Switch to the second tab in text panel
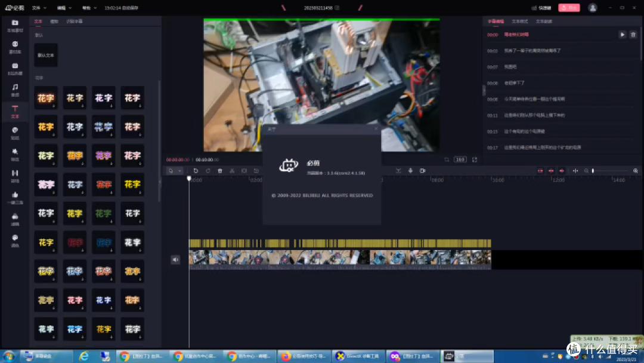Image resolution: width=644 pixels, height=363 pixels. pos(54,21)
